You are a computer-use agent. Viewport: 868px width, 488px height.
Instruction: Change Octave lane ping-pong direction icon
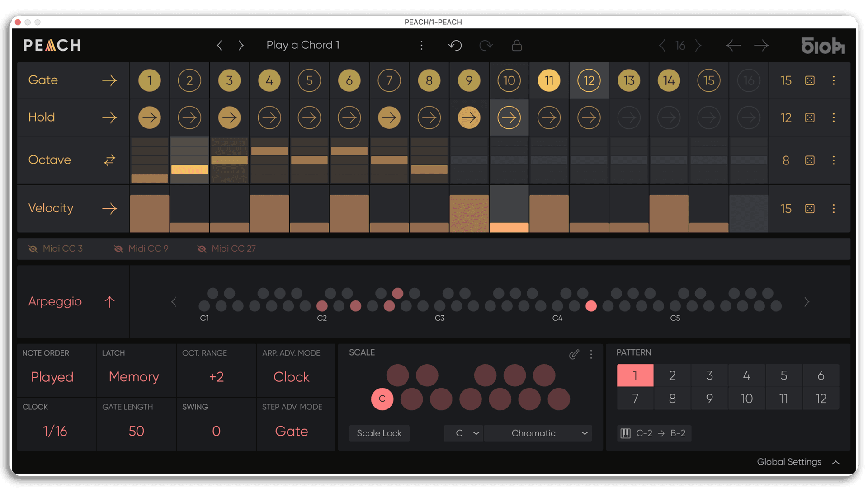pyautogui.click(x=109, y=160)
